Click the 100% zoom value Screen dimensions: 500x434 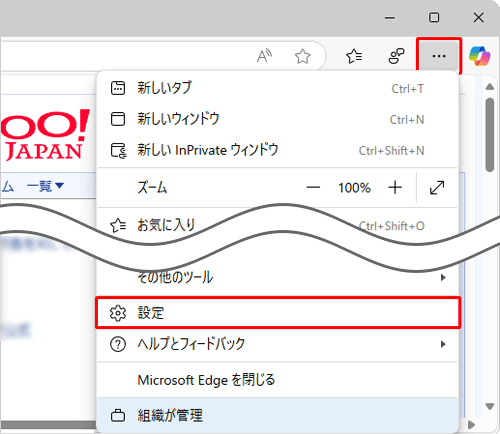(x=354, y=188)
